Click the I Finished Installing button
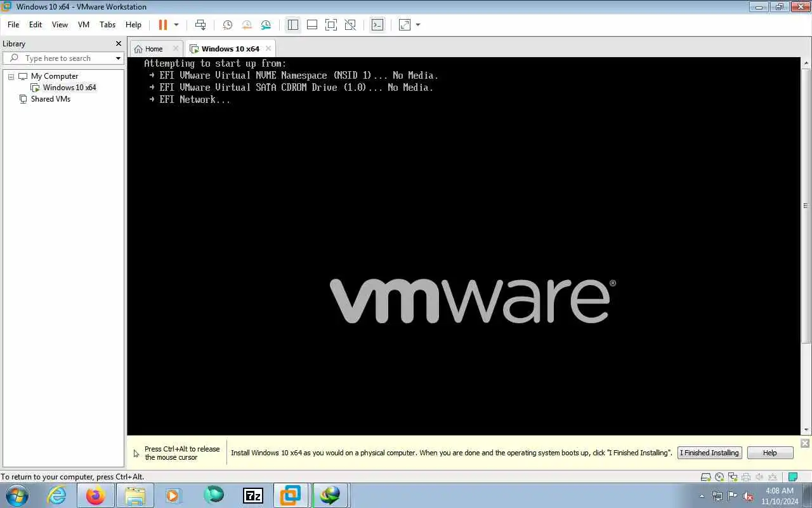Viewport: 812px width, 508px height. point(709,453)
